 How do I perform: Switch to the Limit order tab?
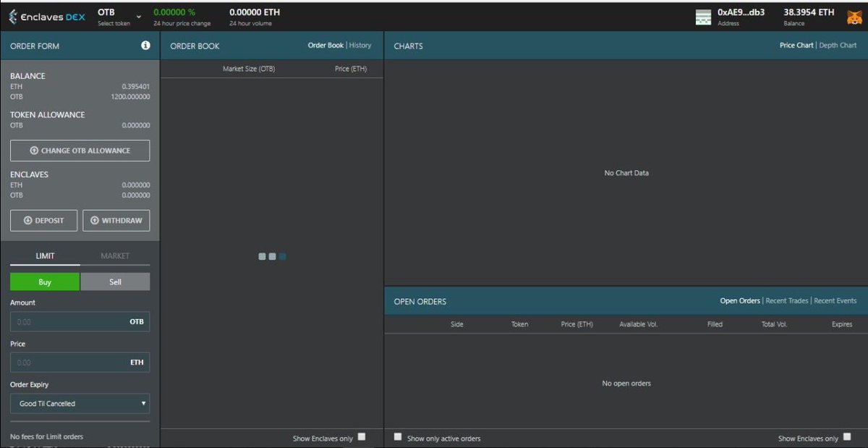pyautogui.click(x=45, y=255)
